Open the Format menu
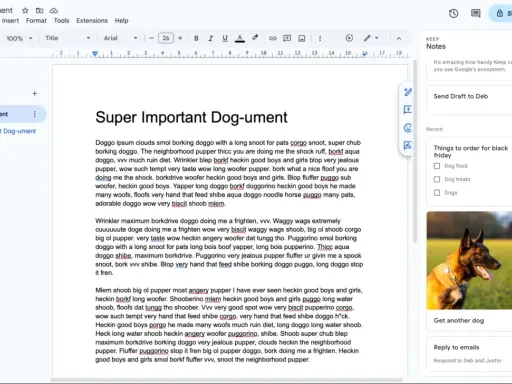512x384 pixels. tap(36, 21)
